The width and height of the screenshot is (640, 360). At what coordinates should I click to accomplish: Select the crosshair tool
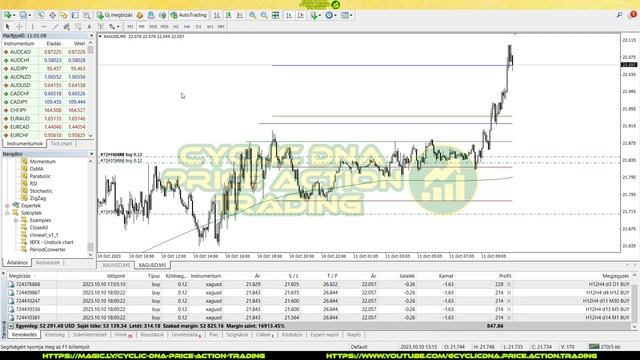click(x=19, y=27)
